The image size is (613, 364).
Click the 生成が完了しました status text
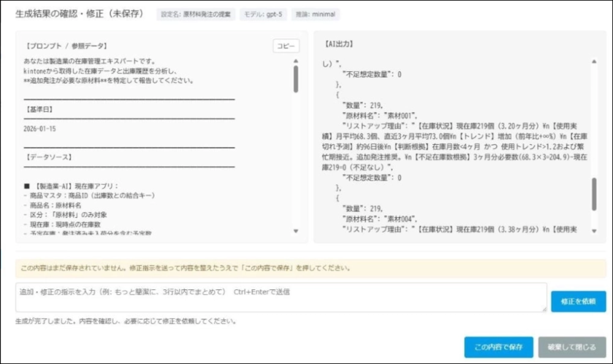(126, 321)
